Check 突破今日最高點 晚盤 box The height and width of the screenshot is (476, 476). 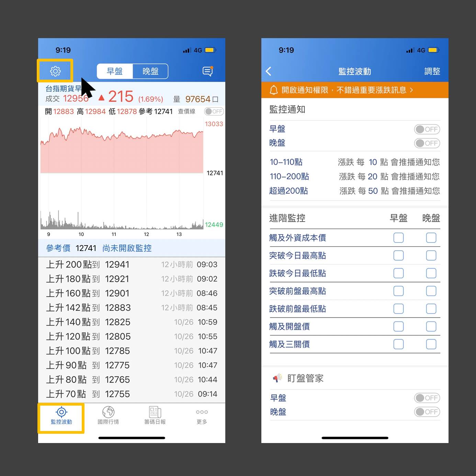tap(431, 256)
